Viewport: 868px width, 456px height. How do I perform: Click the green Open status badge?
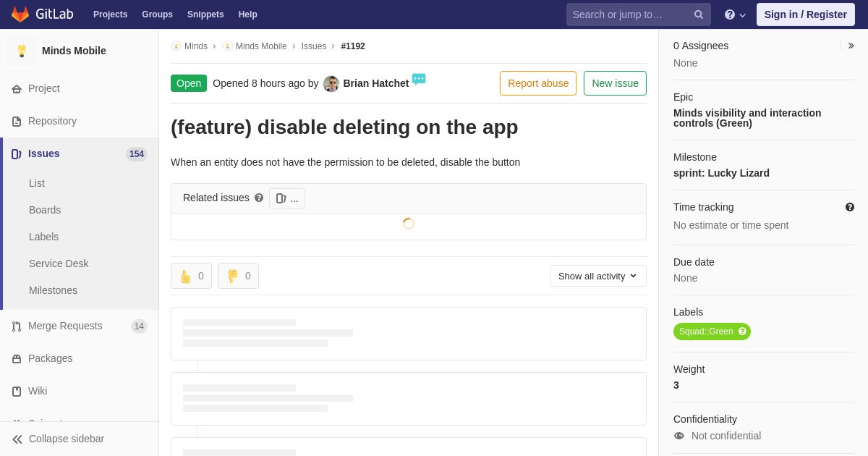189,83
